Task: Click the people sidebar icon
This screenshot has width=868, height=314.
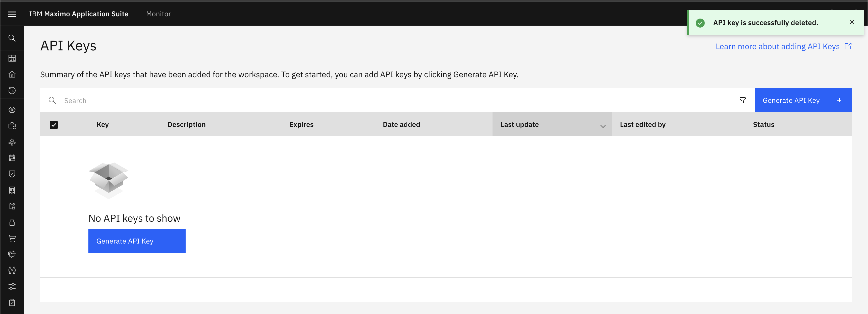Action: click(x=12, y=270)
